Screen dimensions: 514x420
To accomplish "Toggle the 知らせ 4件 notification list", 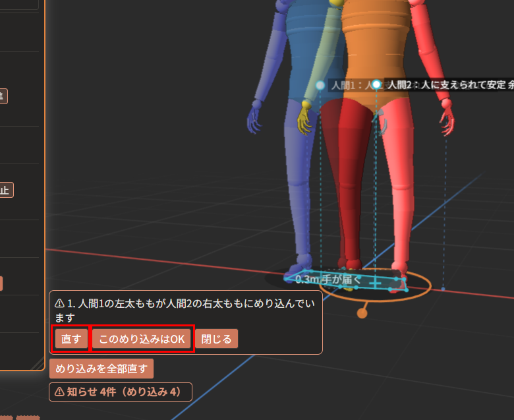I will pos(121,392).
